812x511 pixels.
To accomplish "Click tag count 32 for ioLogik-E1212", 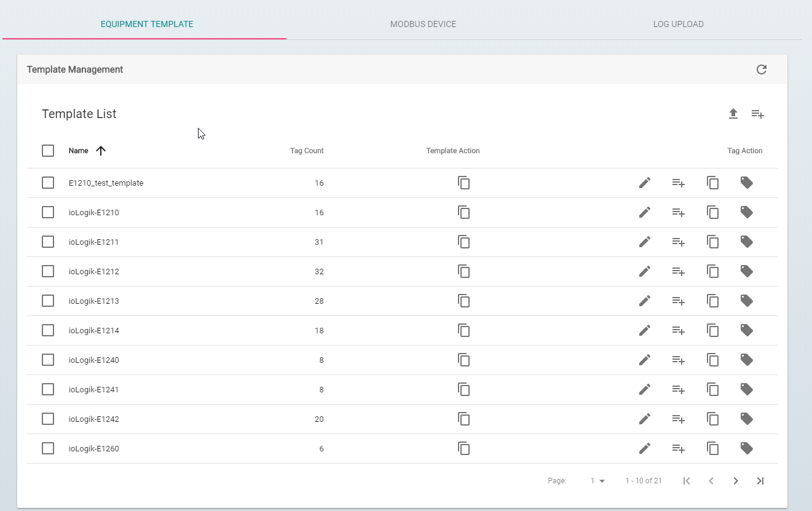I will point(319,271).
